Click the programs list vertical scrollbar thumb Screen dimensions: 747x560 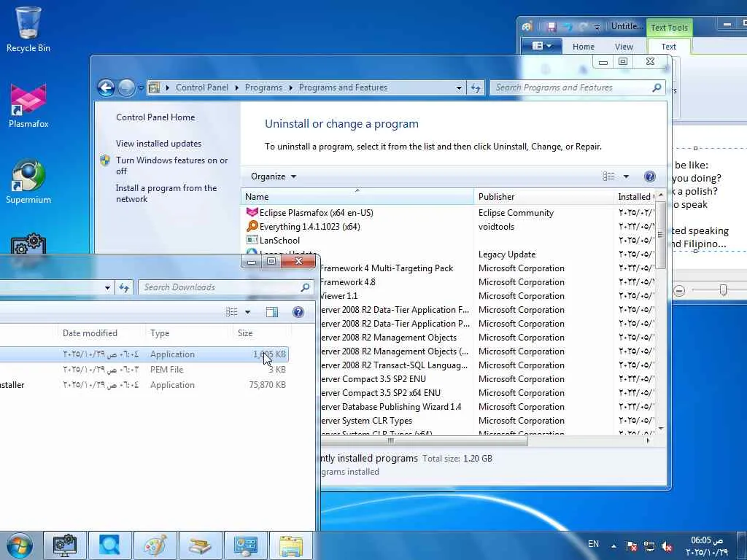pyautogui.click(x=660, y=235)
